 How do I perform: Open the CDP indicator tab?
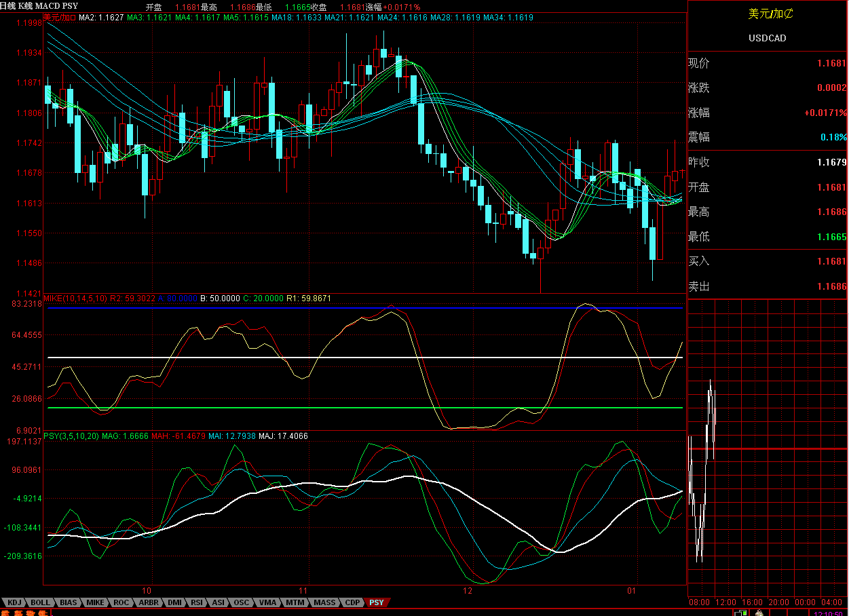click(352, 602)
